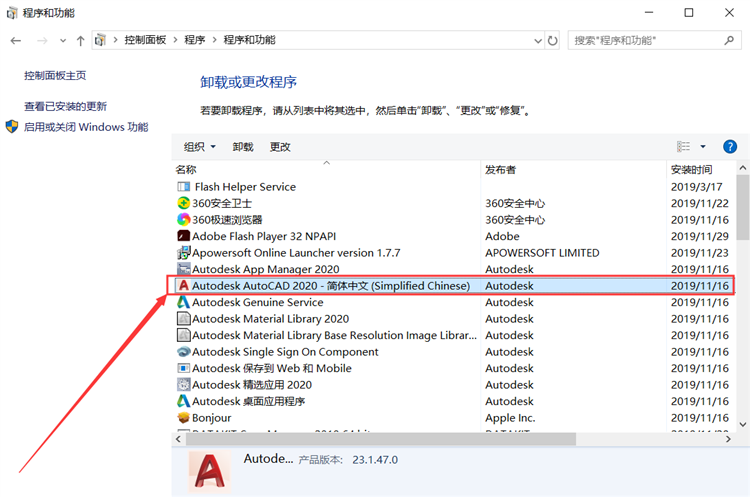Go back with the left arrow
Image resolution: width=750 pixels, height=497 pixels.
pyautogui.click(x=16, y=41)
